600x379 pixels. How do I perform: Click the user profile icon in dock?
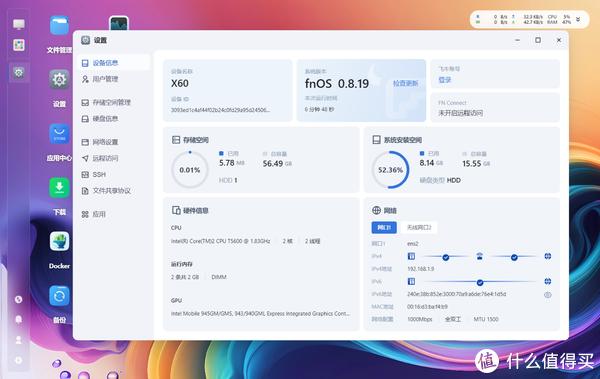(18, 340)
